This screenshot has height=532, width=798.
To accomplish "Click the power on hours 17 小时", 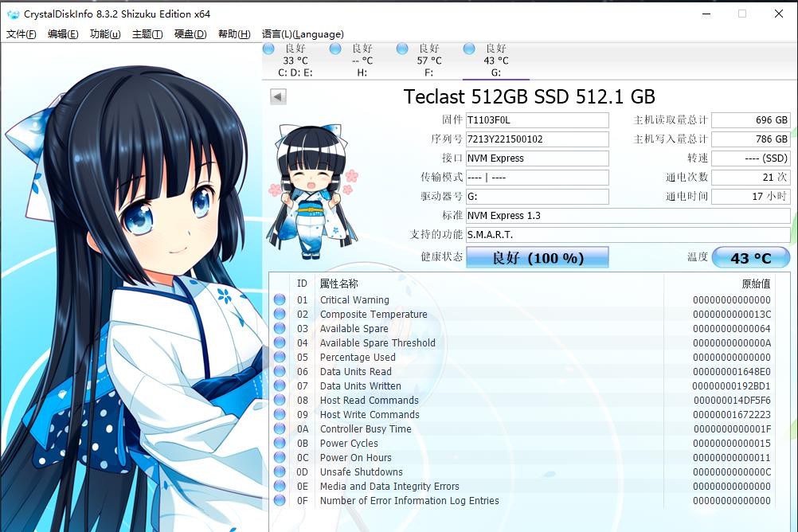I will [751, 197].
